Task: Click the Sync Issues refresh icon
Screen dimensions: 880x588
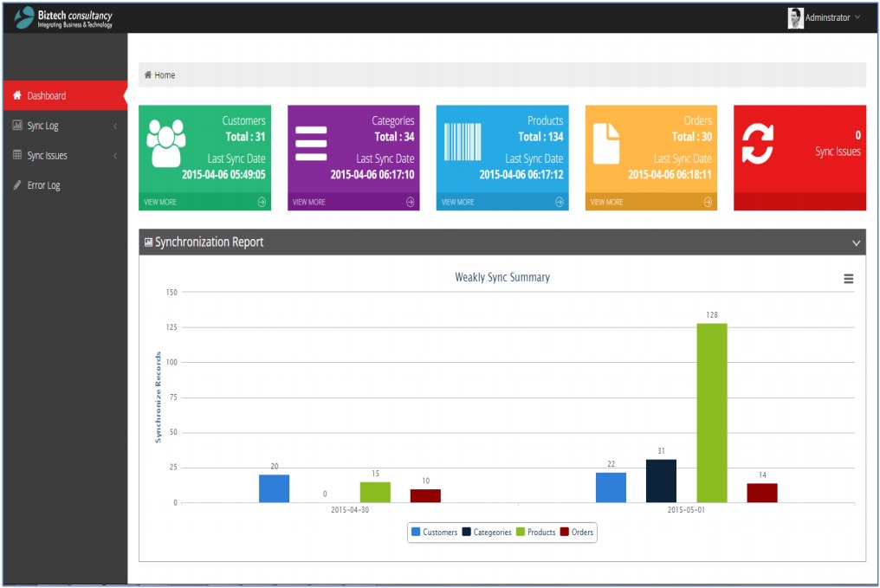Action: pos(758,144)
